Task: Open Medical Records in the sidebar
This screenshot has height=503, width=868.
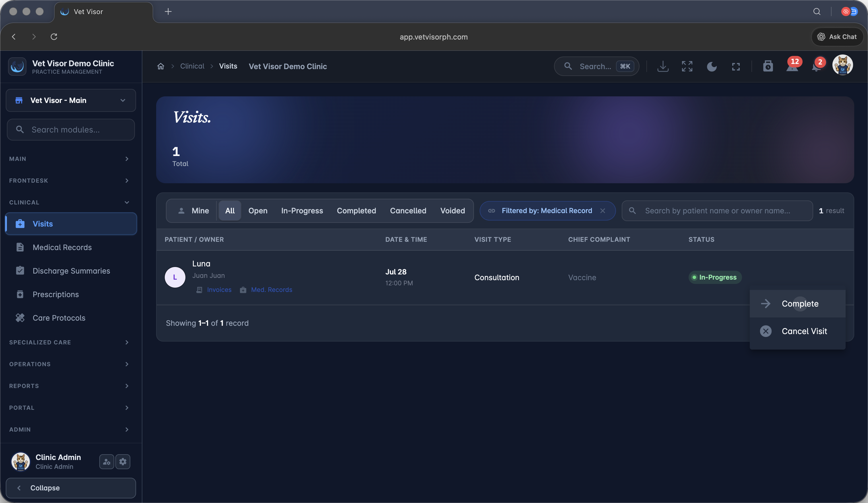Action: pos(71,247)
